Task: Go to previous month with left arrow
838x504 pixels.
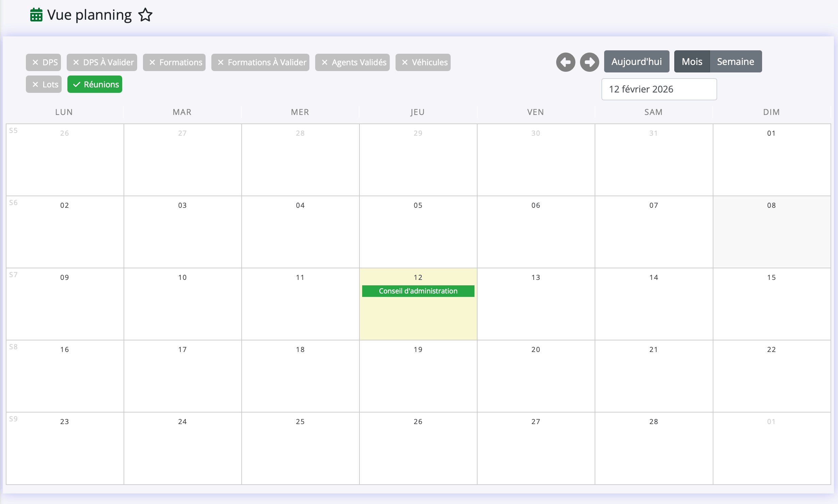Action: pyautogui.click(x=565, y=62)
